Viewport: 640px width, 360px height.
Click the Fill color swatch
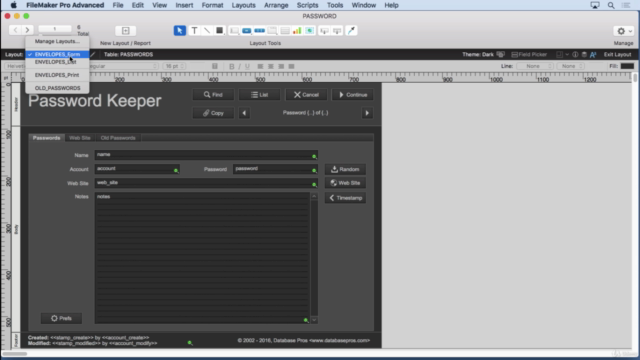coord(627,66)
